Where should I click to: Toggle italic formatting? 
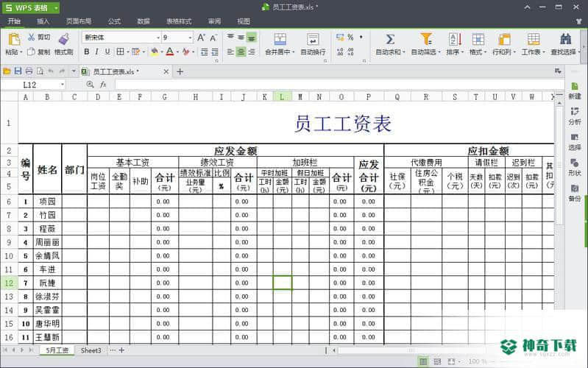coord(96,52)
